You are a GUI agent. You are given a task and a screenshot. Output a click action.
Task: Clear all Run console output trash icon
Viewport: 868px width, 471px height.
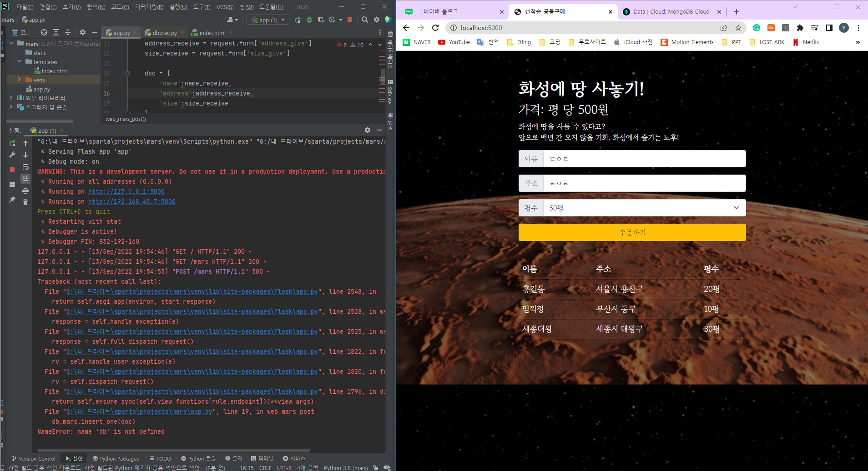coord(25,202)
